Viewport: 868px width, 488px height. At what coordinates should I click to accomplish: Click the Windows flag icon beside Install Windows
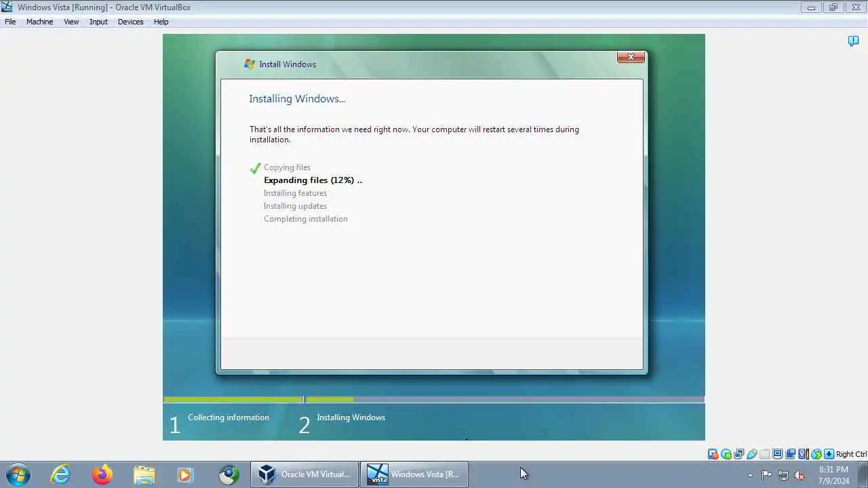coord(250,64)
